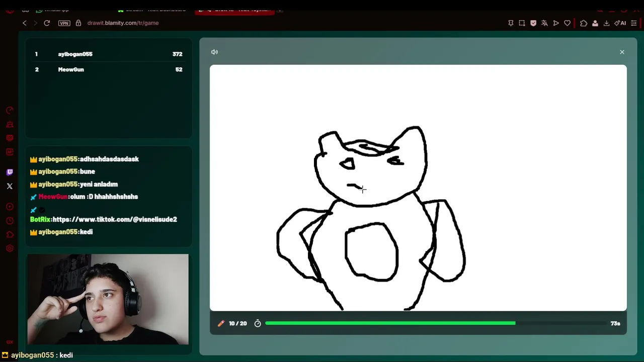644x362 pixels.
Task: Open site security info via the padlock
Action: [78, 23]
